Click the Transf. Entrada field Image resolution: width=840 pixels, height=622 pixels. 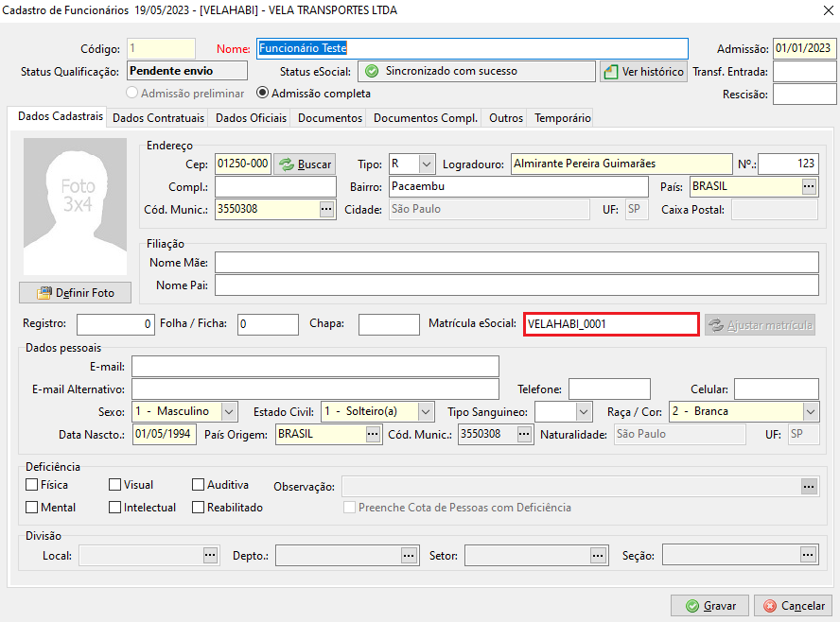point(805,71)
